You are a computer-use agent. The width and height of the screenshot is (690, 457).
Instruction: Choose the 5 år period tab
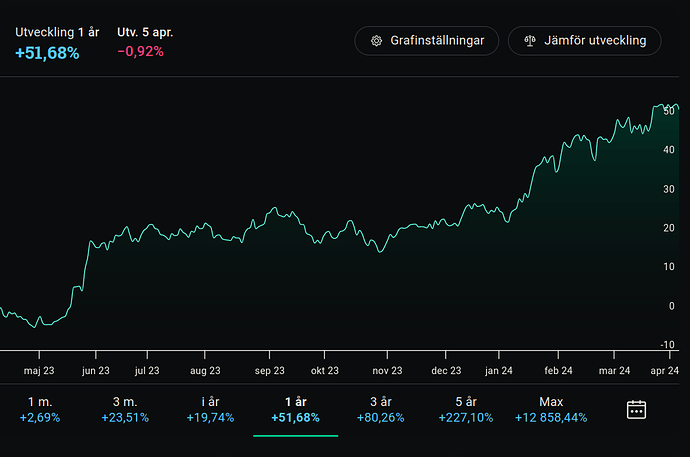click(x=466, y=409)
